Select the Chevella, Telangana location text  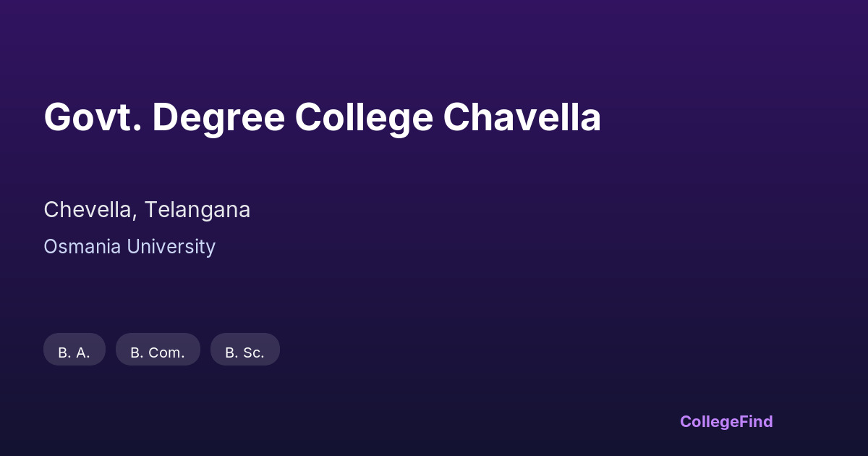click(x=147, y=210)
